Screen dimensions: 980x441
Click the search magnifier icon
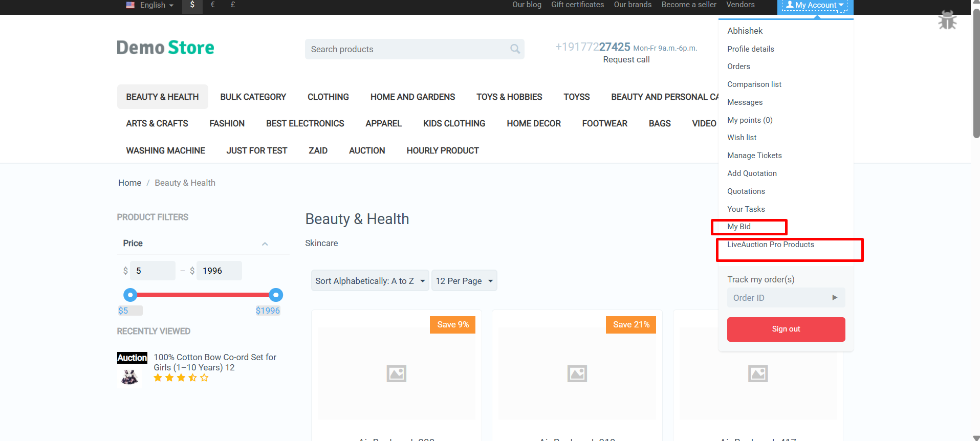pyautogui.click(x=515, y=49)
